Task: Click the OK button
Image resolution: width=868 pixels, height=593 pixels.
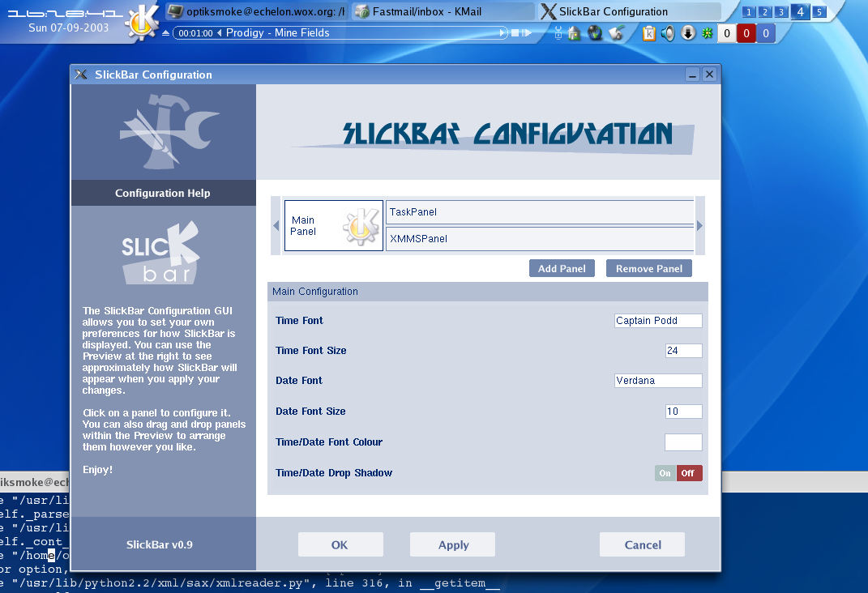Action: point(340,545)
